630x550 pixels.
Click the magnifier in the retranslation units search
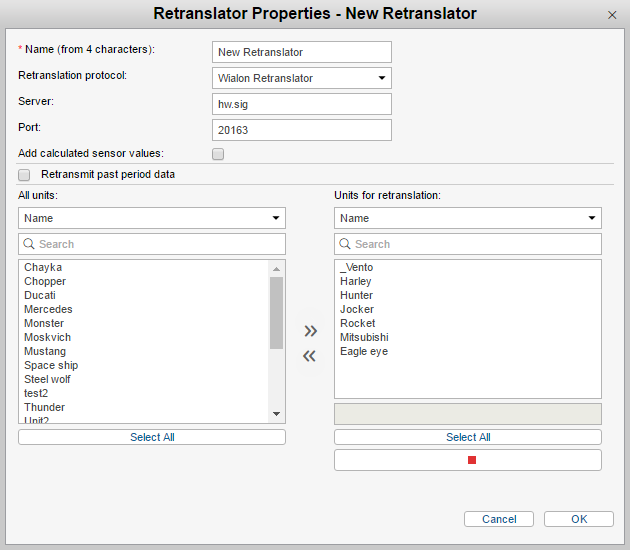pyautogui.click(x=345, y=244)
